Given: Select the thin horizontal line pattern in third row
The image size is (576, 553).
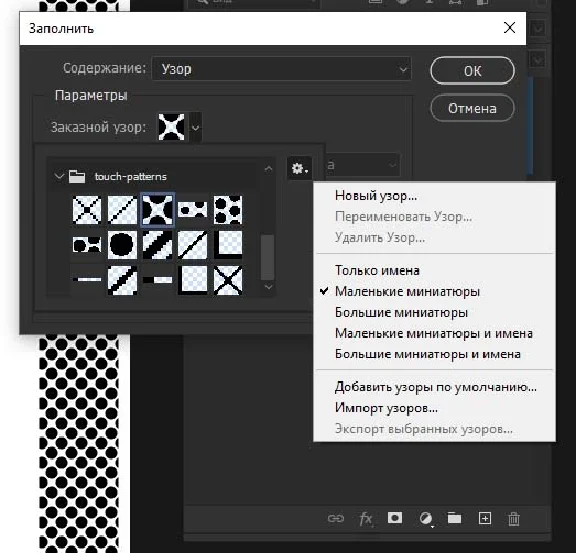Looking at the screenshot, I should [87, 280].
